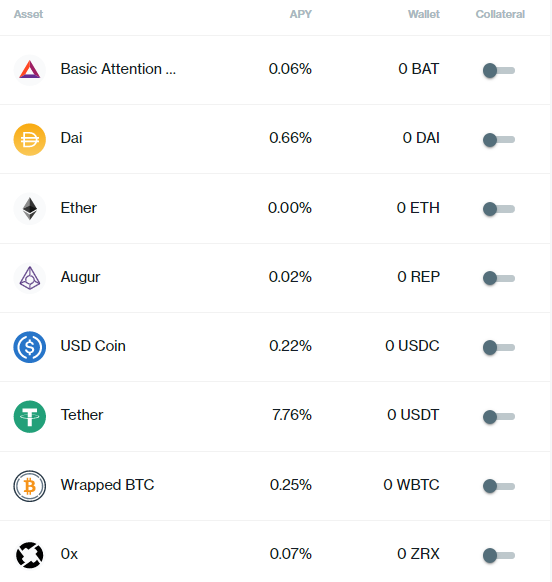This screenshot has height=582, width=552.
Task: Toggle Dai collateral switch on
Action: (x=499, y=140)
